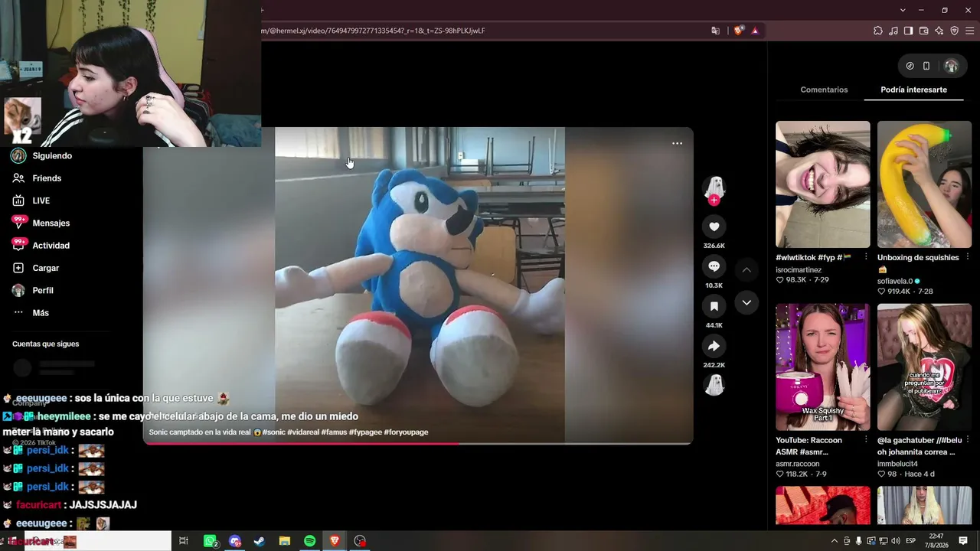The image size is (980, 551).
Task: Go to the previous video with up arrow
Action: [746, 270]
